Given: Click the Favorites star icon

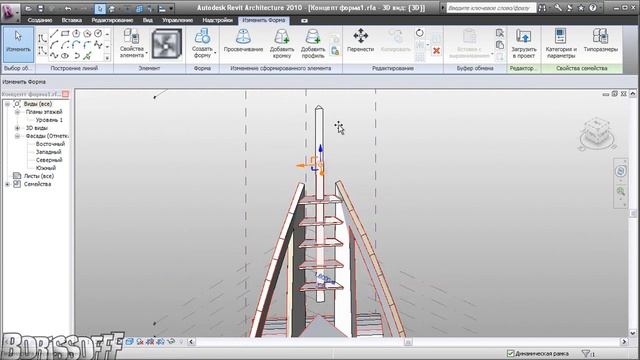Looking at the screenshot, I should click(x=581, y=8).
